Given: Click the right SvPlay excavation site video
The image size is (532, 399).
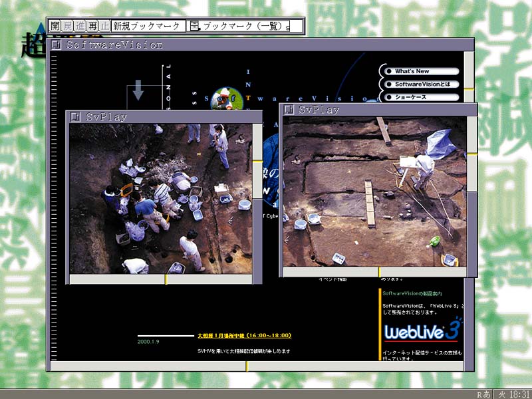Looking at the screenshot, I should [x=375, y=192].
